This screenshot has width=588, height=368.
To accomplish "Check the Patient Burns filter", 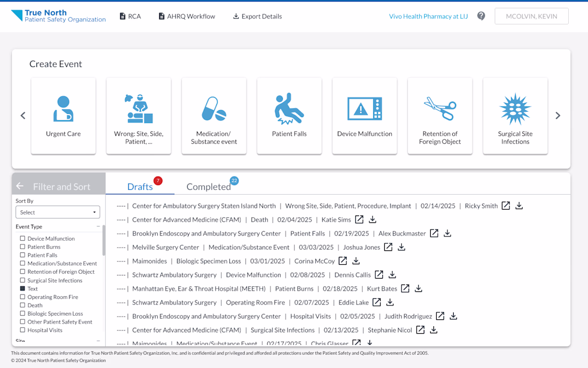I will click(x=22, y=247).
